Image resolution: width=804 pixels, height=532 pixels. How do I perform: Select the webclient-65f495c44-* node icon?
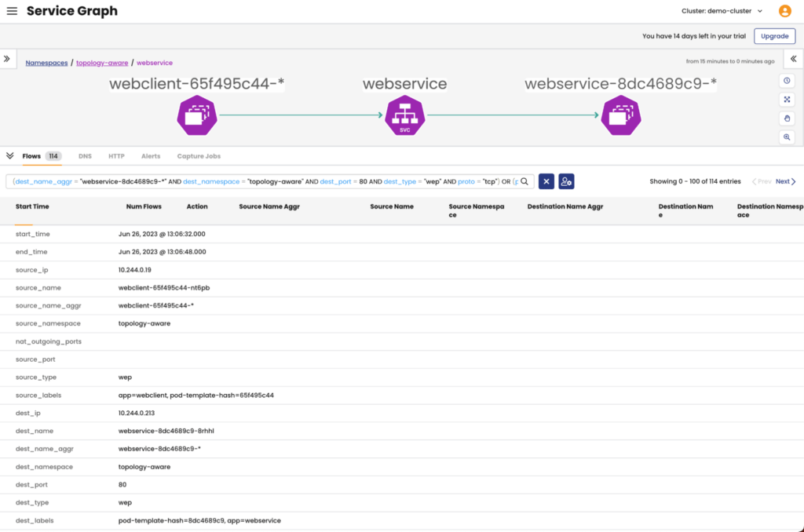pos(197,115)
